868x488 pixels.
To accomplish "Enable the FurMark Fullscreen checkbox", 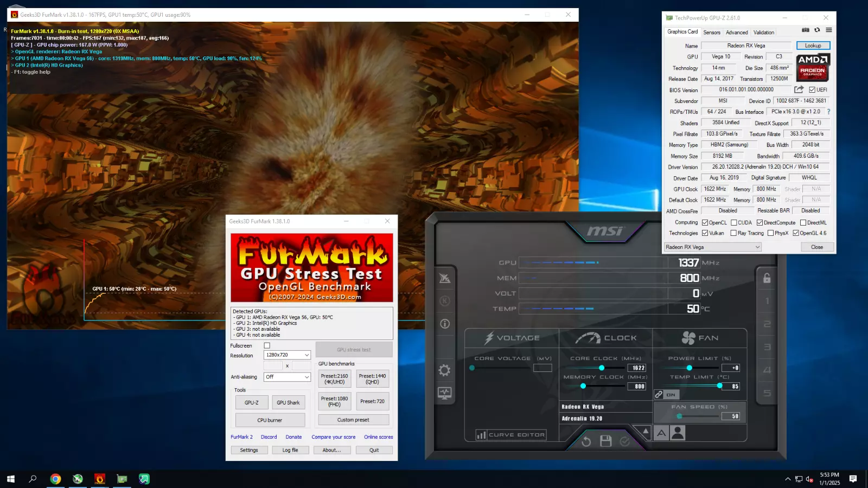I will tap(267, 345).
